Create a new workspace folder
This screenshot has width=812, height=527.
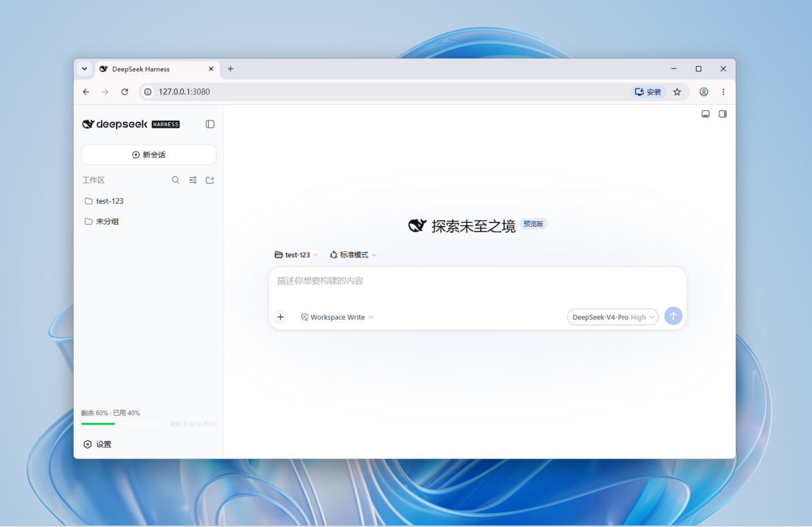pyautogui.click(x=210, y=180)
